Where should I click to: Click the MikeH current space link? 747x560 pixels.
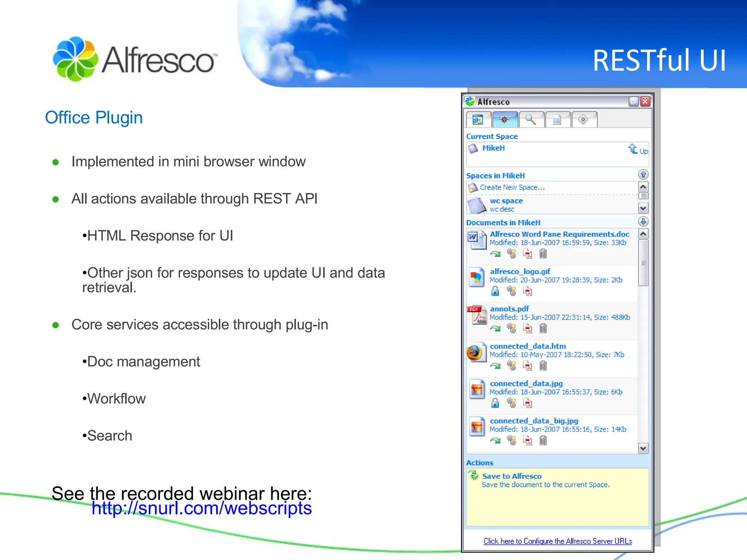pos(494,148)
